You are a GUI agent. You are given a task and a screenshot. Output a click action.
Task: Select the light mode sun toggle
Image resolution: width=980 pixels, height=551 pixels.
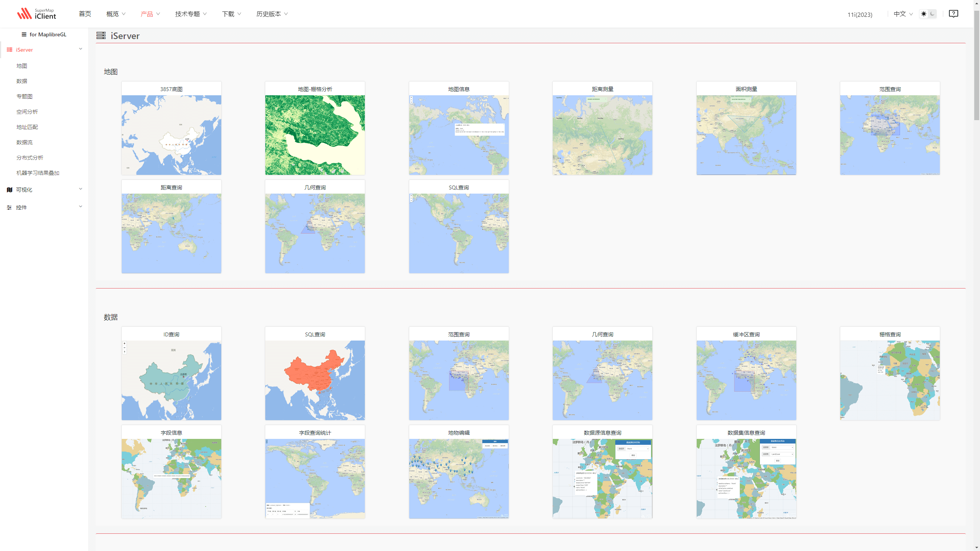[x=924, y=14]
